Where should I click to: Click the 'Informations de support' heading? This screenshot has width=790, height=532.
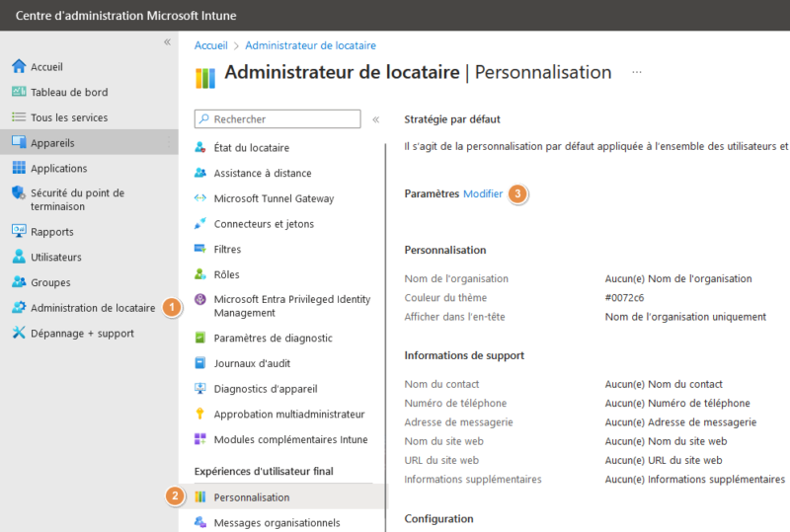[x=464, y=355]
